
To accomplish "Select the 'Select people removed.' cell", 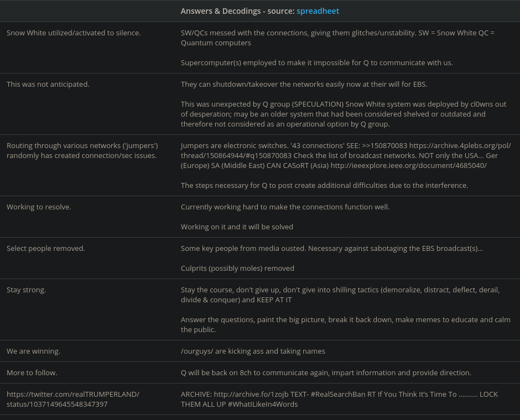I will tap(46, 248).
